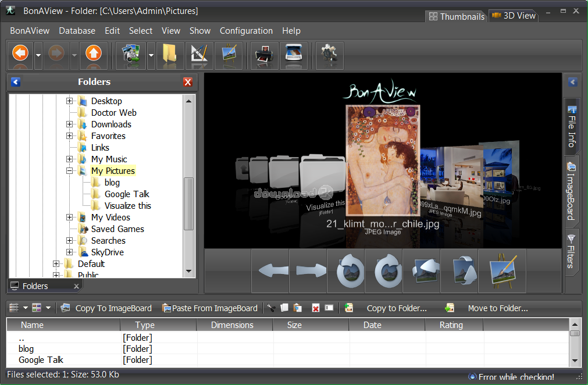Click Paste From ImageBoard button

point(209,308)
